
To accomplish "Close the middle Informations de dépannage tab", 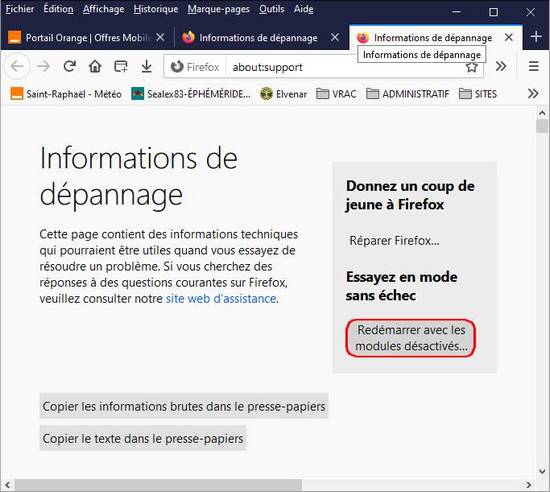I will [335, 37].
